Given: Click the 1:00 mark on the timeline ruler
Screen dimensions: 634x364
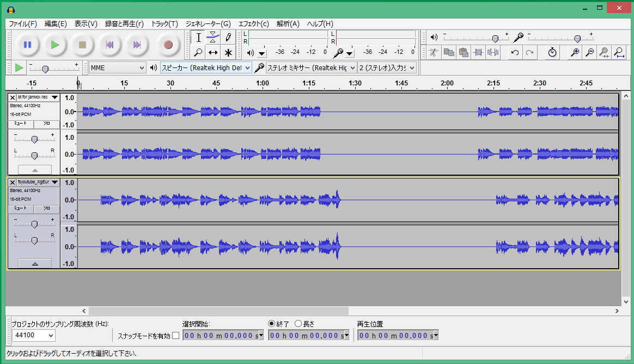Looking at the screenshot, I should [263, 83].
